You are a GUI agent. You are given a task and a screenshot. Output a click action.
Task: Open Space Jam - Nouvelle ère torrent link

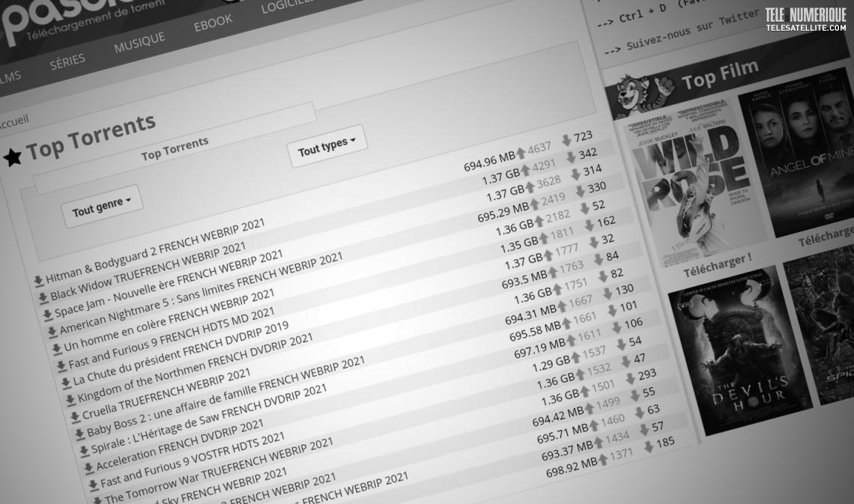pos(169,283)
